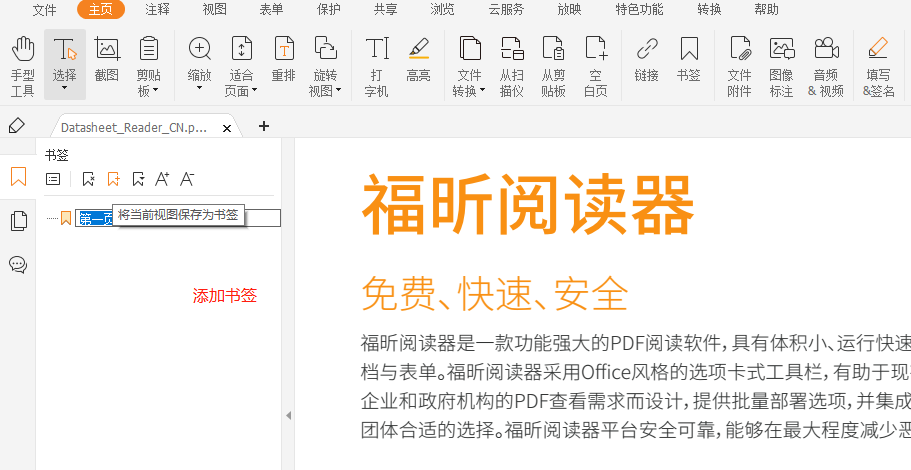Image resolution: width=911 pixels, height=470 pixels.
Task: Switch to the 保护 ribbon tab
Action: pos(328,10)
